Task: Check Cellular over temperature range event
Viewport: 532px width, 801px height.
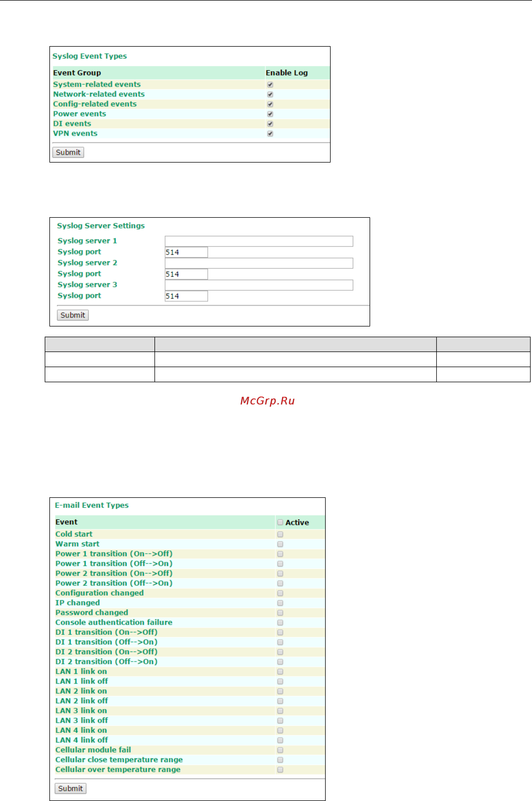Action: [280, 770]
